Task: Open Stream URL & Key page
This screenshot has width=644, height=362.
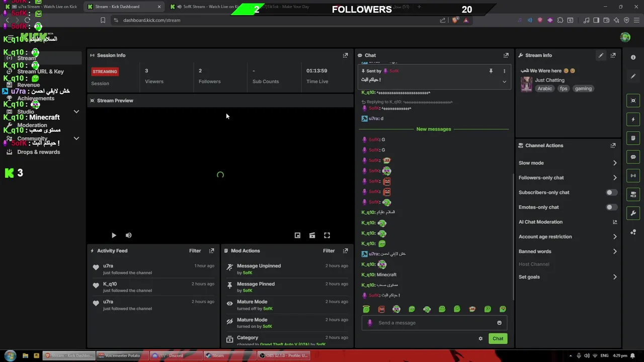Action: click(x=41, y=71)
